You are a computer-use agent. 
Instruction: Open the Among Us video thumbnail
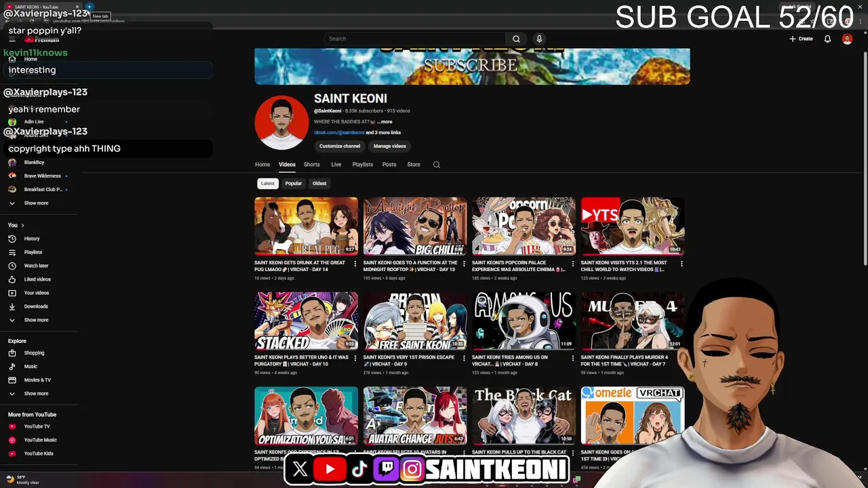point(524,321)
